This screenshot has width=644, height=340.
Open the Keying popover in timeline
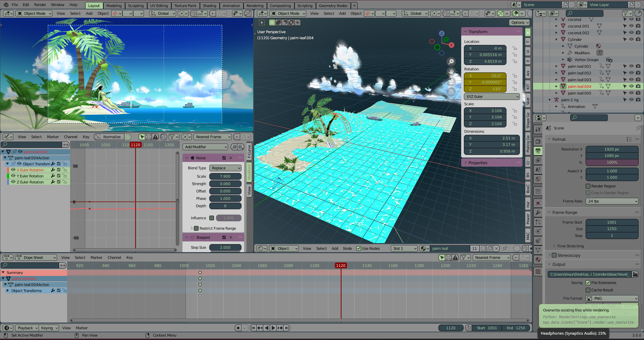click(49, 328)
